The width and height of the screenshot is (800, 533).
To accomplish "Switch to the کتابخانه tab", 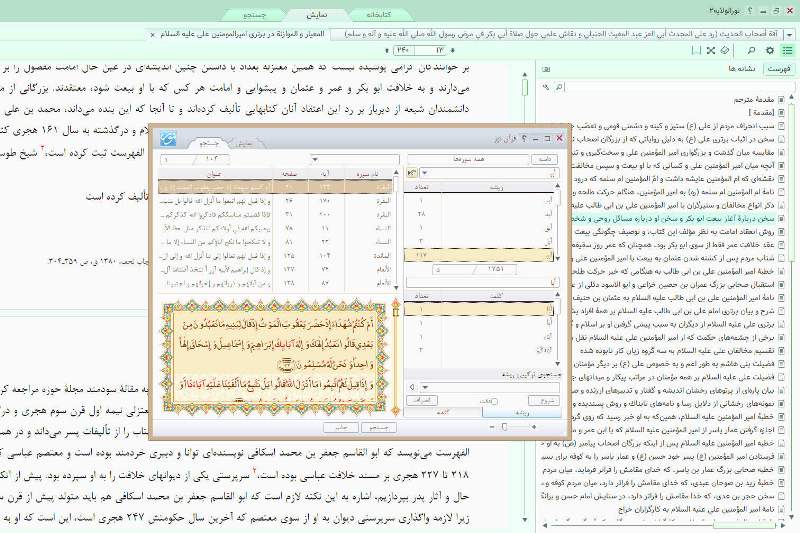I will (x=378, y=15).
